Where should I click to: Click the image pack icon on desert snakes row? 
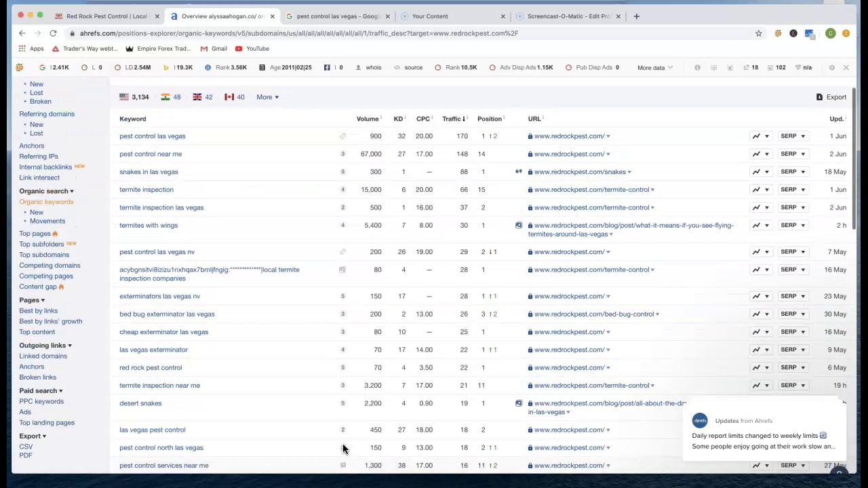pos(519,404)
